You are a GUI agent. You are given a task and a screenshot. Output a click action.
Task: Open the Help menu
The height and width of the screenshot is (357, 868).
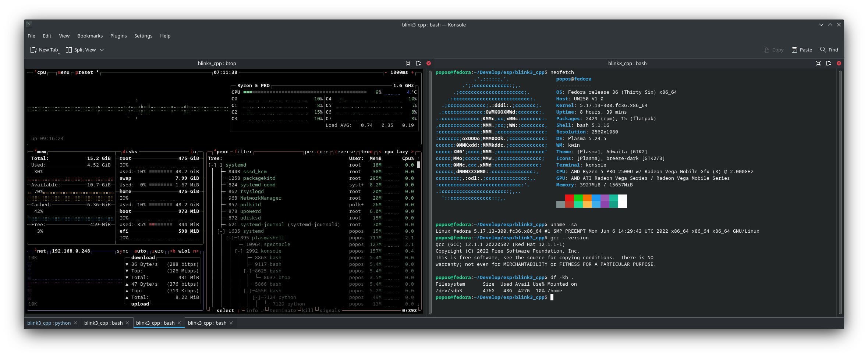click(x=165, y=36)
